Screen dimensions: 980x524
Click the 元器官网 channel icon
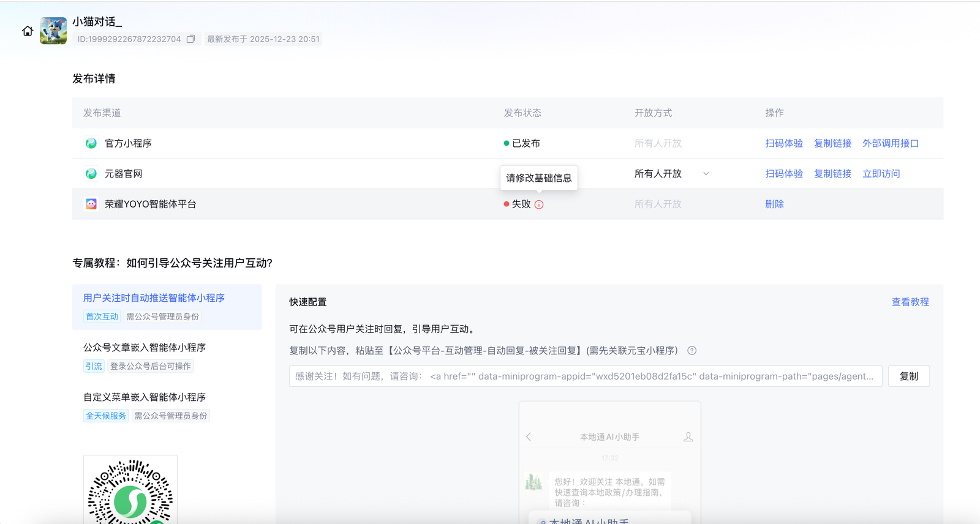click(x=91, y=174)
